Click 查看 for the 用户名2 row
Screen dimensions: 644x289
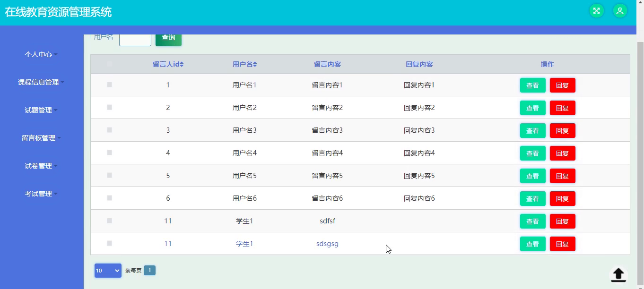click(532, 108)
